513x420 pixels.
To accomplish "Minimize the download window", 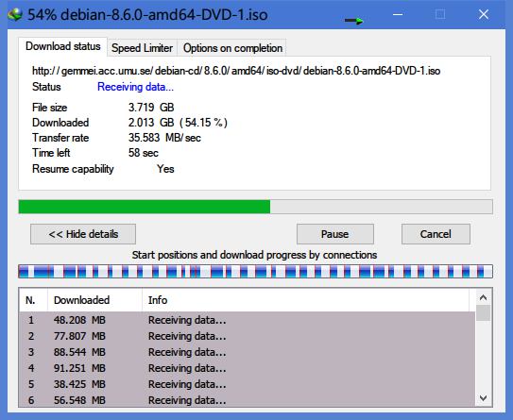I will [x=398, y=14].
